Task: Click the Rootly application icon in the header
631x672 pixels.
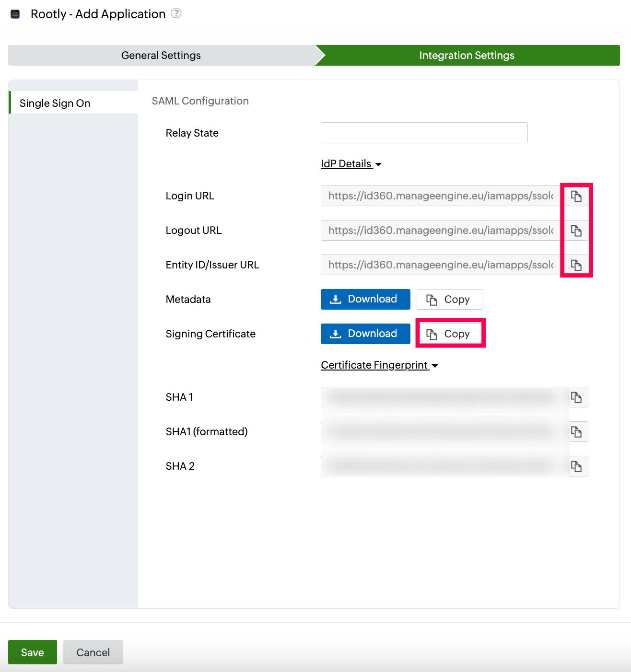Action: point(14,14)
